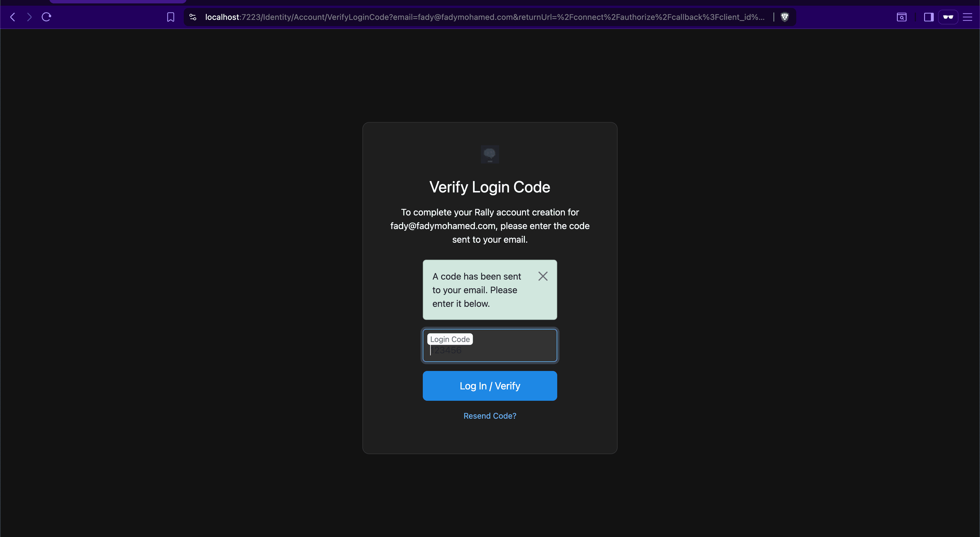Viewport: 980px width, 537px height.
Task: Click the Rally logo image
Action: point(490,154)
